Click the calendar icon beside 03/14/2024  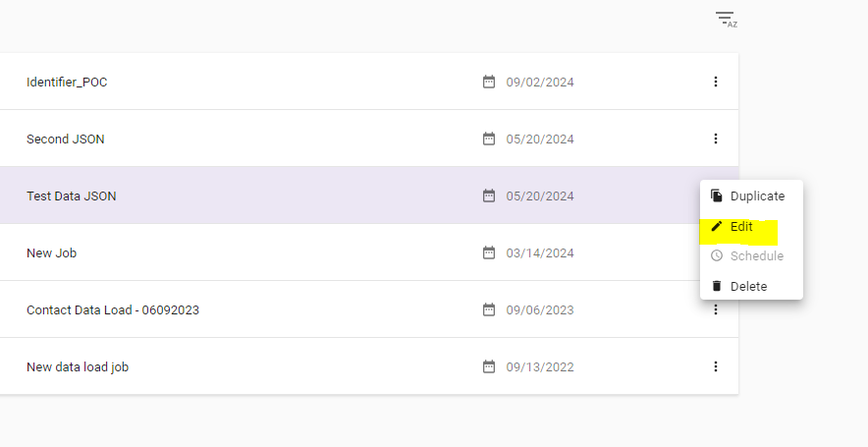point(489,252)
